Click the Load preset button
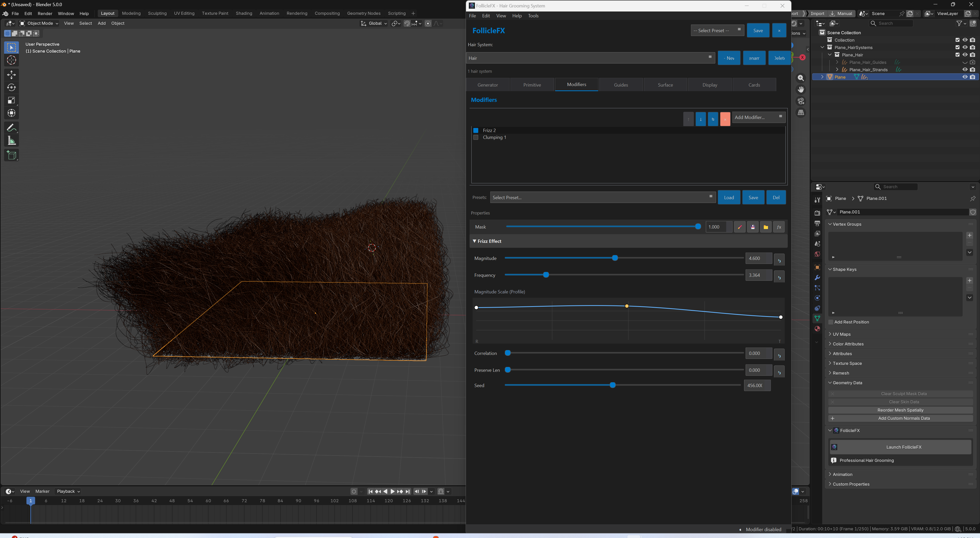The width and height of the screenshot is (980, 538). tap(728, 197)
